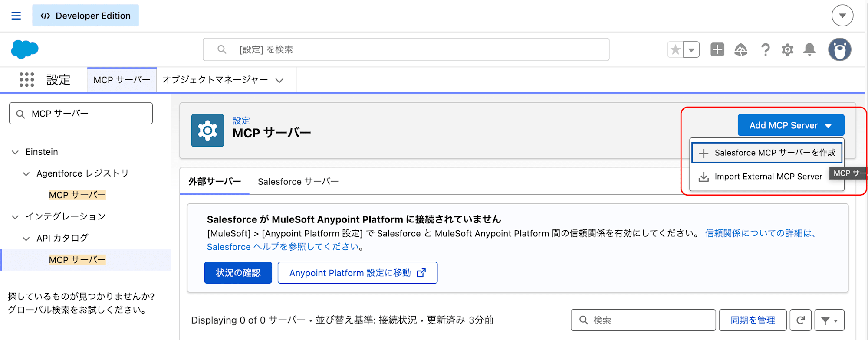Open the オブジェクトマネージャー tab
The height and width of the screenshot is (340, 868).
[x=215, y=80]
